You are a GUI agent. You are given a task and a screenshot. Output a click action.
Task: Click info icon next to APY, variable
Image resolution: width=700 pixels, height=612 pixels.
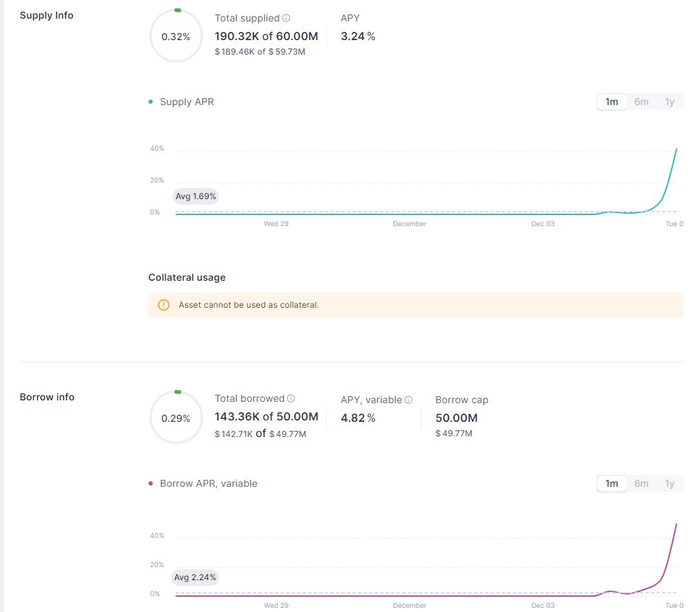pyautogui.click(x=408, y=400)
